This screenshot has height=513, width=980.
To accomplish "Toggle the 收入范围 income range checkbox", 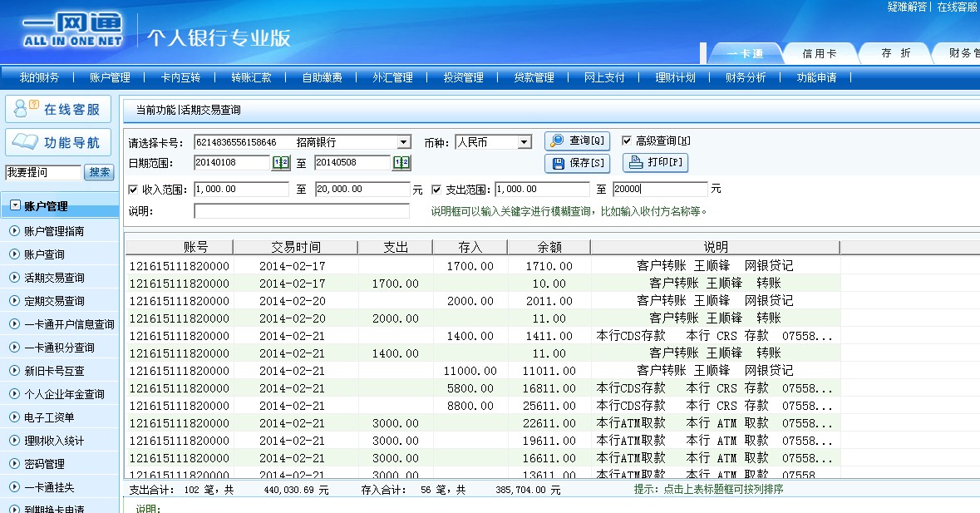I will [x=134, y=190].
